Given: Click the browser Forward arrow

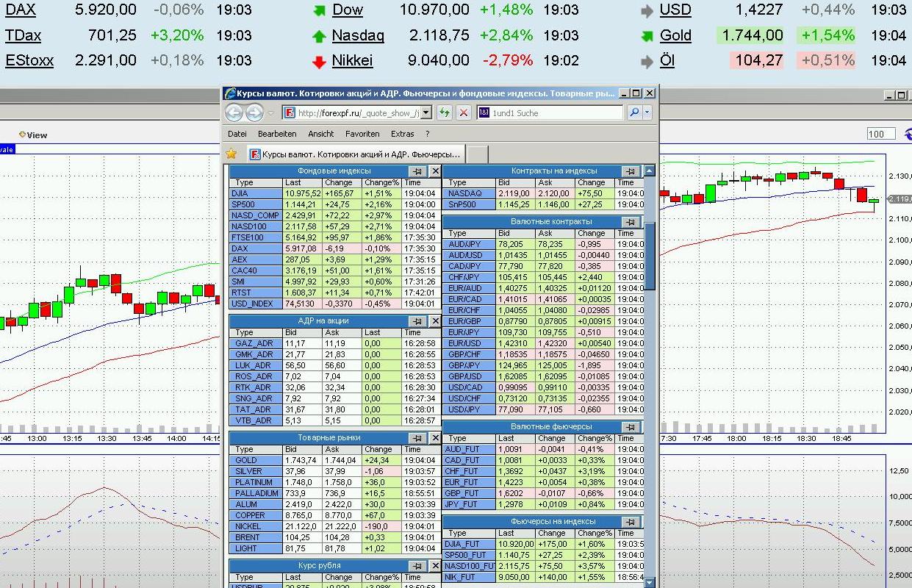Looking at the screenshot, I should [254, 112].
